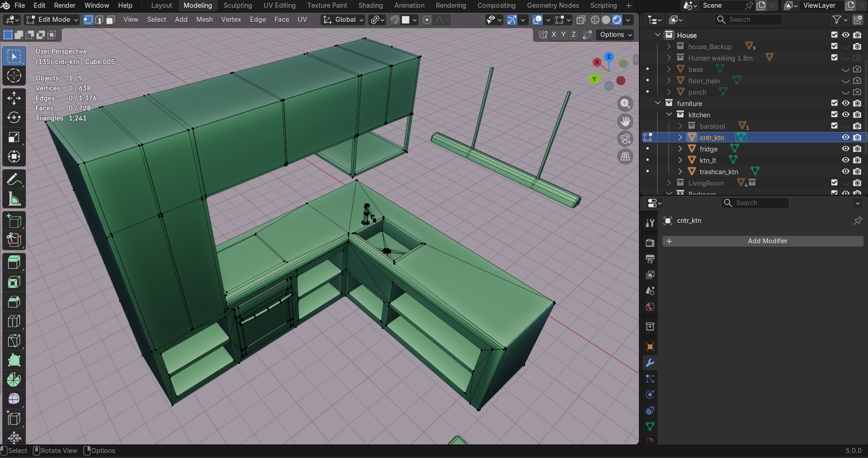Select the LivingRoom collection row
Screen dimensions: 868x458
753,183
